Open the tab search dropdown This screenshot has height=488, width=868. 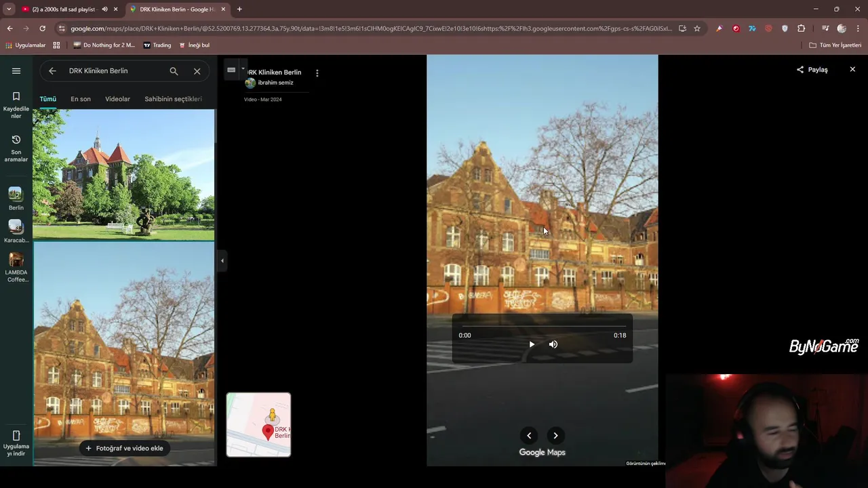(9, 9)
